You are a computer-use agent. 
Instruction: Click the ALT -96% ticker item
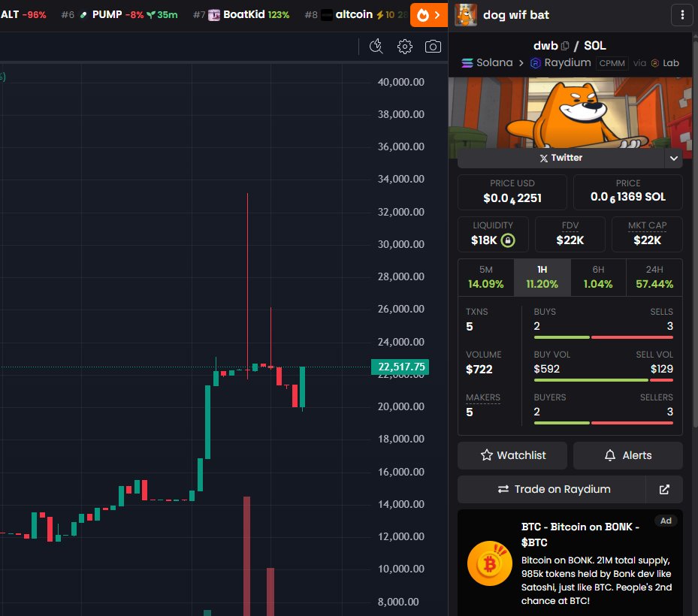pos(23,15)
